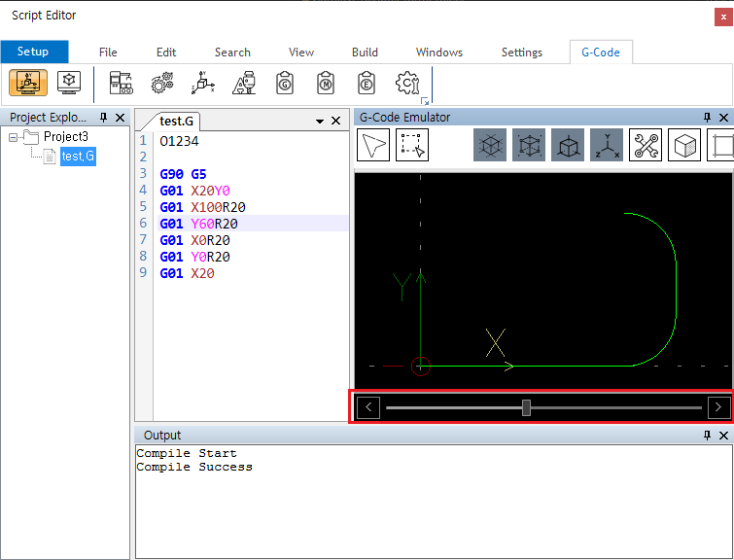Expand the ribbon group dialog launcher
Screen dimensions: 734x560
tap(424, 101)
